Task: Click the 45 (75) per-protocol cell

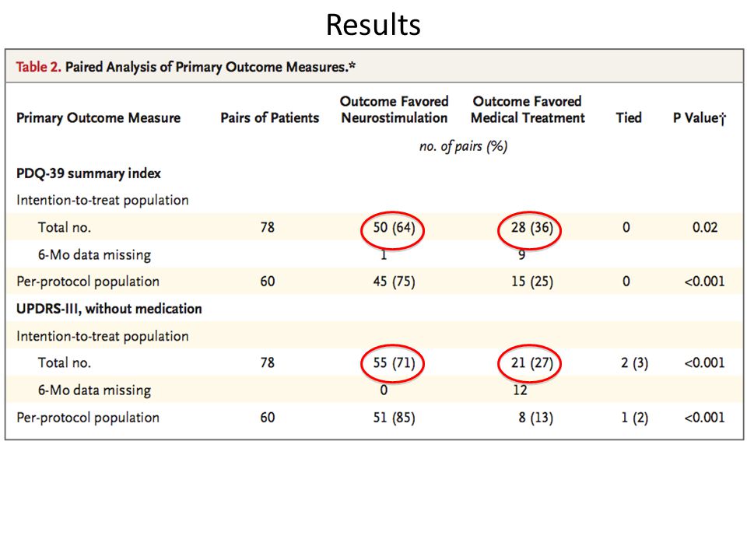Action: tap(394, 282)
